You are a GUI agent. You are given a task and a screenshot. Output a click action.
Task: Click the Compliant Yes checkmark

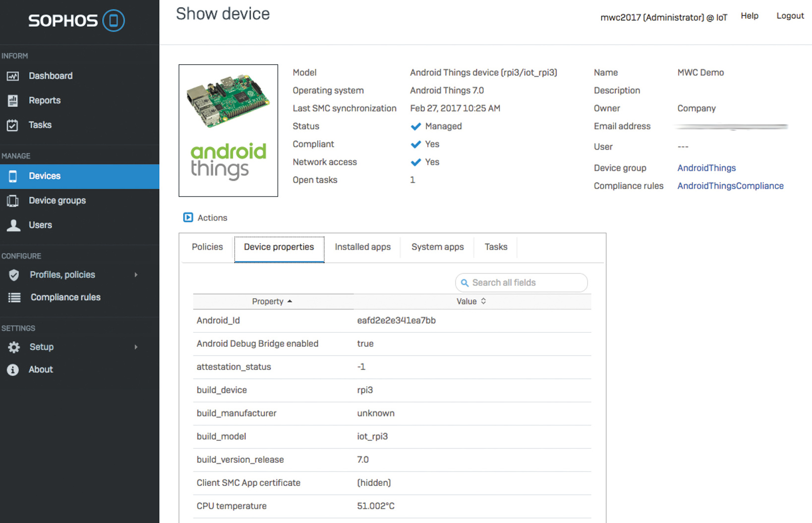[x=416, y=144]
